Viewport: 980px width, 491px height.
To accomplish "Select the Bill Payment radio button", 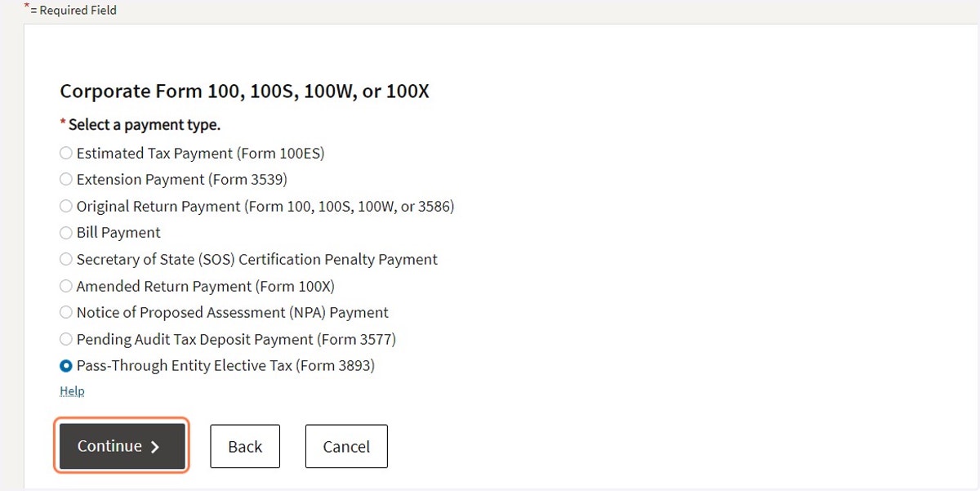I will 66,233.
